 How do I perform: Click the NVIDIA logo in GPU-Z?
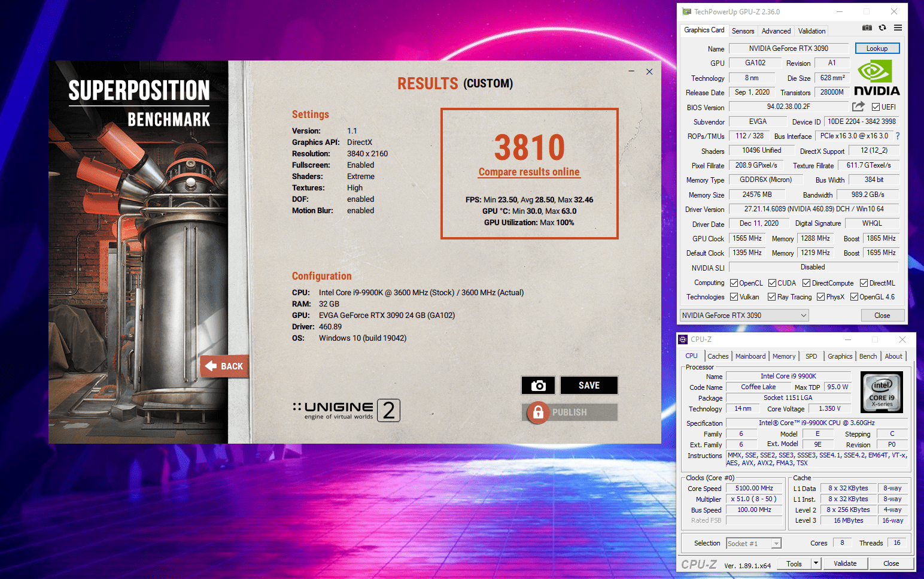(877, 78)
